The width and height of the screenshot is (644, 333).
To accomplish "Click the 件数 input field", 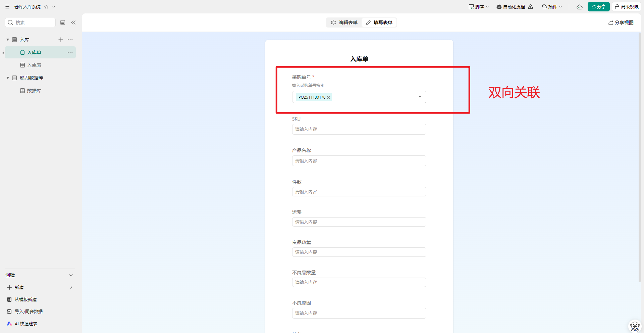I will pyautogui.click(x=359, y=192).
